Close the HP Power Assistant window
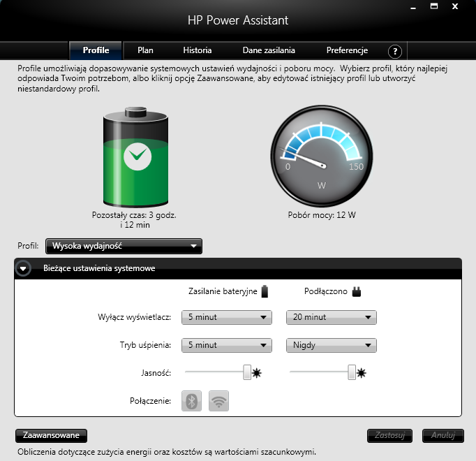The height and width of the screenshot is (461, 476). (455, 6)
